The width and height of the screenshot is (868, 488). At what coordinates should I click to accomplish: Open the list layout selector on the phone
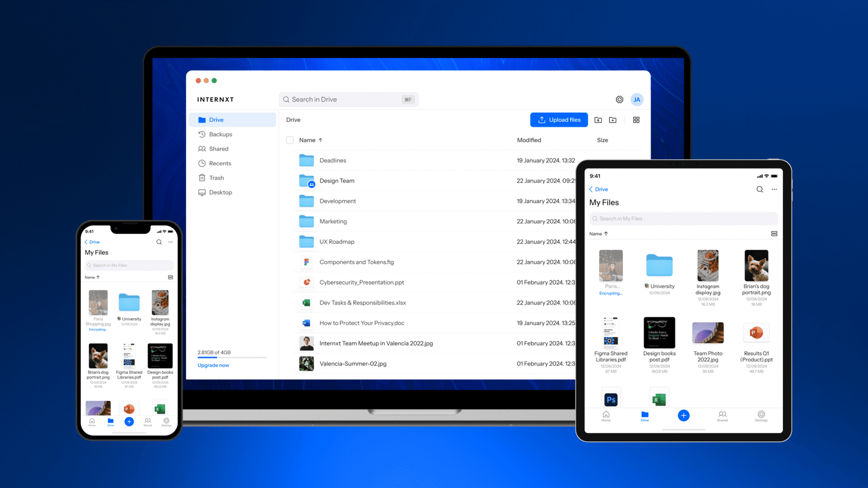(170, 277)
